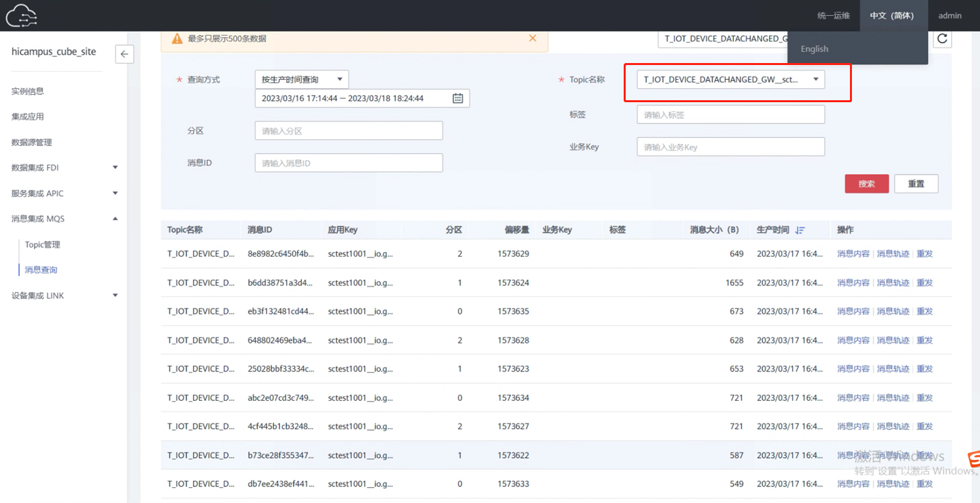Click the orange warning icon in banner
This screenshot has height=503, width=980.
point(176,39)
